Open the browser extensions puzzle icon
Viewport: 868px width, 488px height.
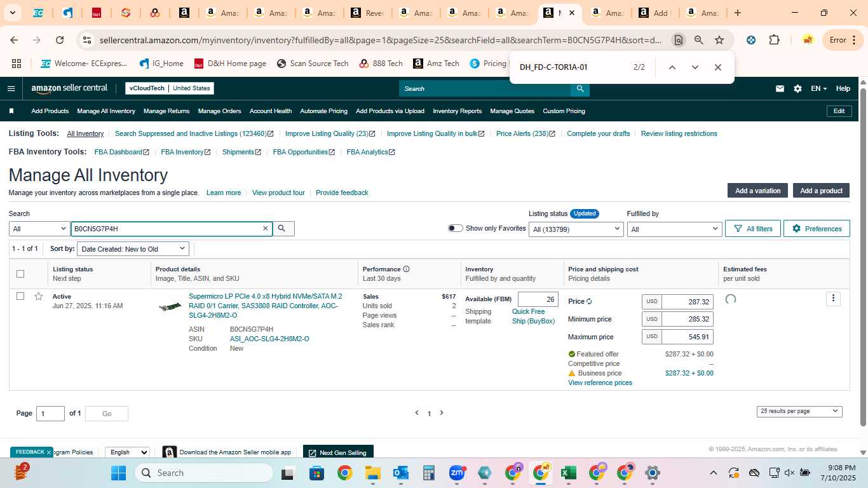(774, 40)
